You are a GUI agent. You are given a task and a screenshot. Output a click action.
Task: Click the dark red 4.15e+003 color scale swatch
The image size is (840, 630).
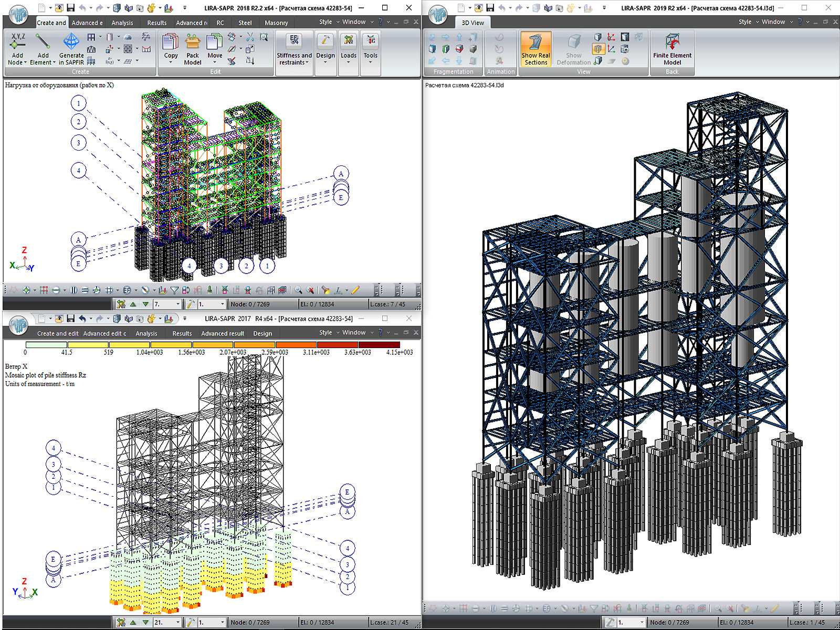coord(379,345)
